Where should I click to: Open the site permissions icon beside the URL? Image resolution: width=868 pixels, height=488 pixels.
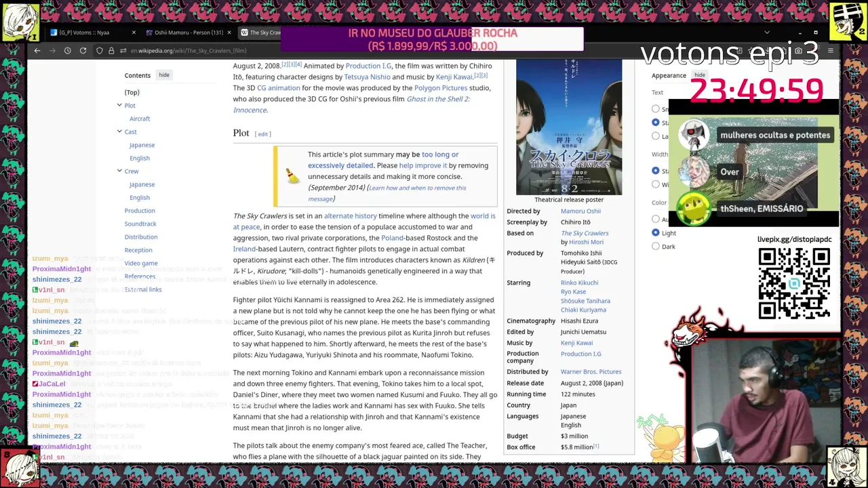123,51
